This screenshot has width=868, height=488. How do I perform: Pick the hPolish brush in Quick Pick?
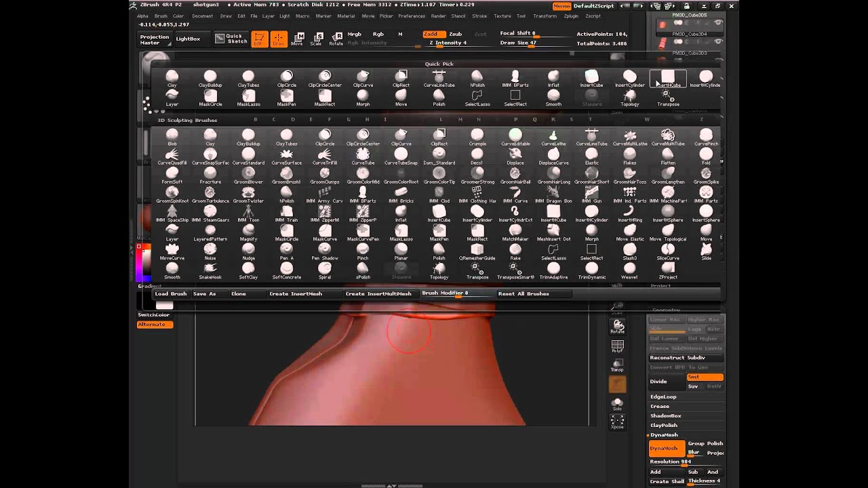(x=477, y=79)
